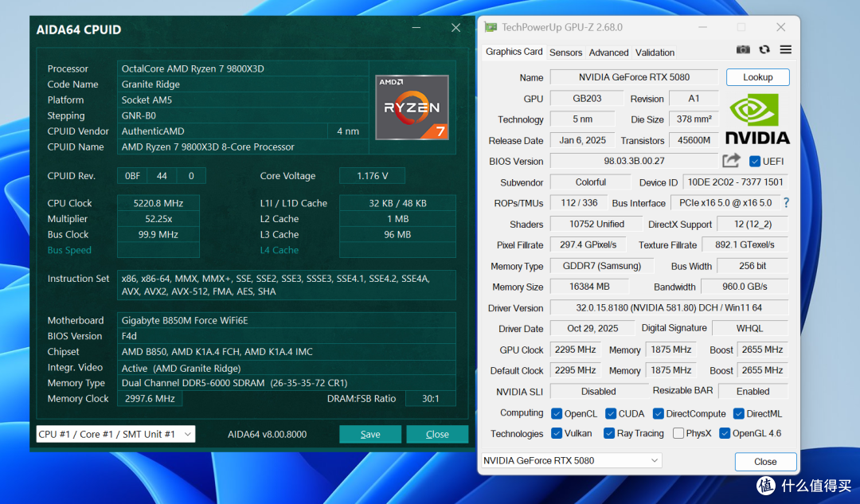Screen dimensions: 860x504
Task: Click the L3 Cache value 96 MB
Action: click(397, 234)
